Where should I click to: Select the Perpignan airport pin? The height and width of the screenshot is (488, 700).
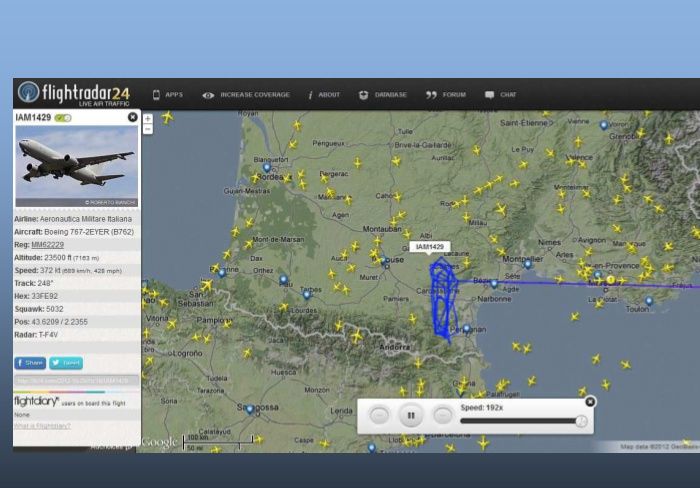pyautogui.click(x=466, y=329)
